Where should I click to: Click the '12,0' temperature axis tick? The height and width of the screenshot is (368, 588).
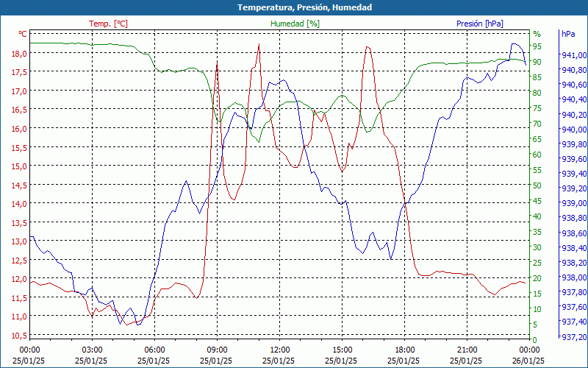pyautogui.click(x=20, y=279)
